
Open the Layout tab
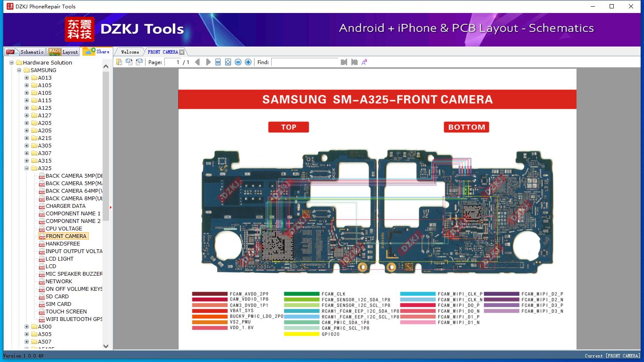click(63, 52)
